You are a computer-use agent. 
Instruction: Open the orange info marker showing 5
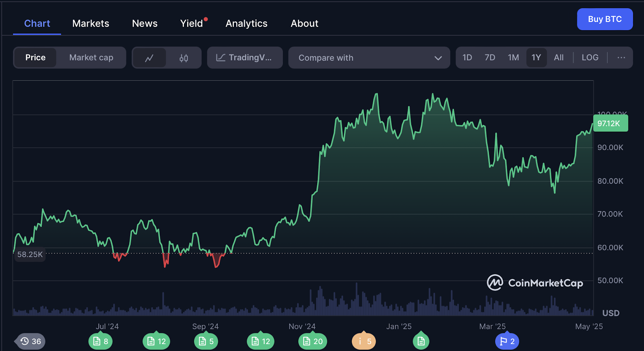coord(364,341)
